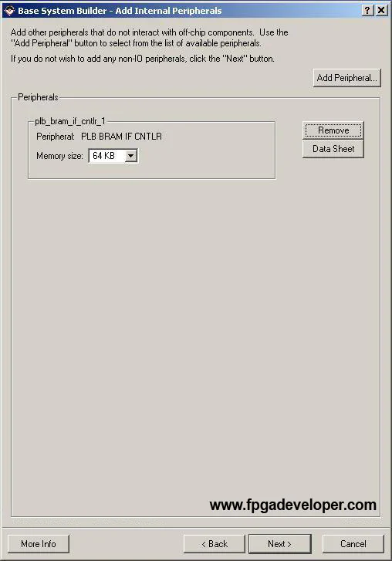Click the www.fpgadeveloper.com watermark text
392x561 pixels.
[x=293, y=505]
